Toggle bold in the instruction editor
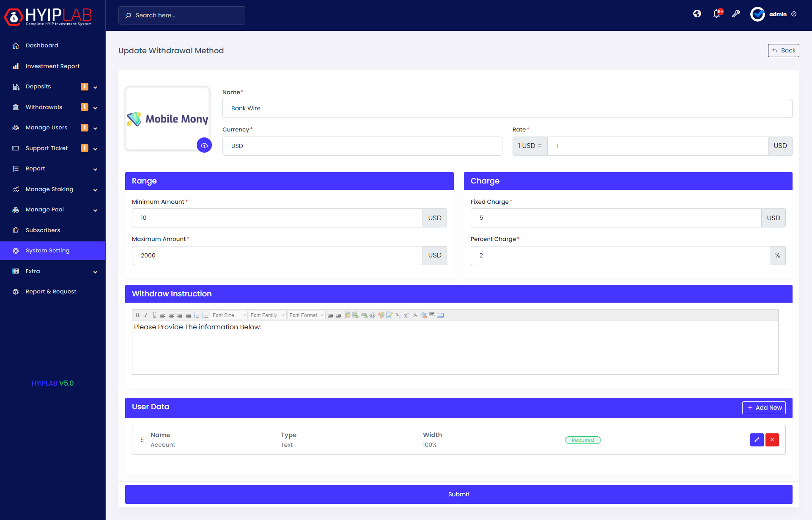Image resolution: width=812 pixels, height=520 pixels. [137, 315]
